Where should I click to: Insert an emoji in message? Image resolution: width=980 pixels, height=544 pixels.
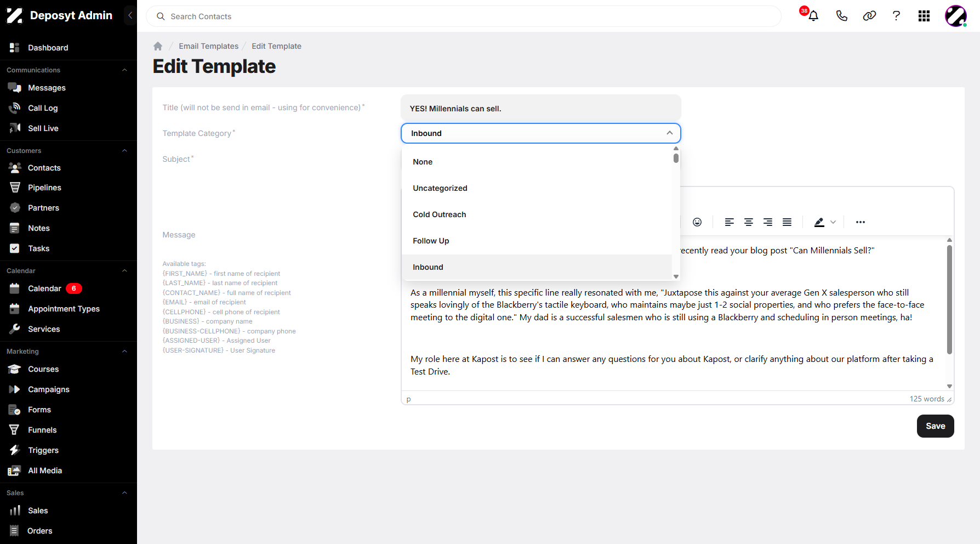(697, 222)
